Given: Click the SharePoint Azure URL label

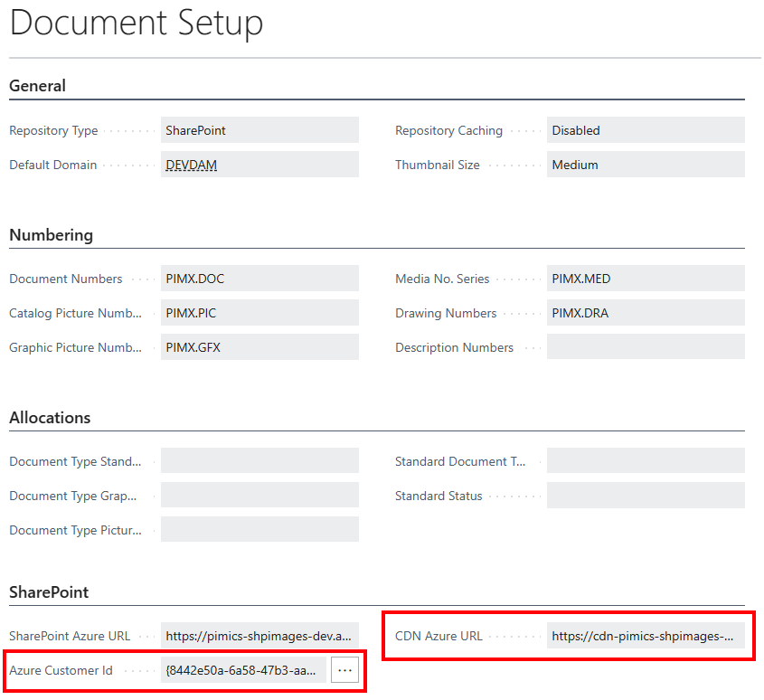Looking at the screenshot, I should (x=70, y=636).
